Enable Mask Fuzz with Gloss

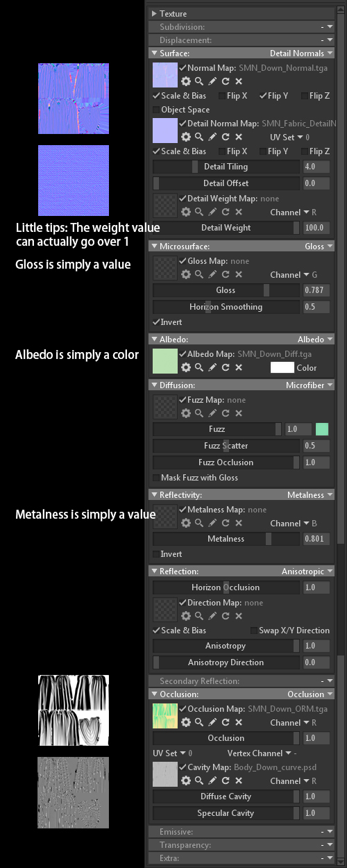[x=195, y=478]
